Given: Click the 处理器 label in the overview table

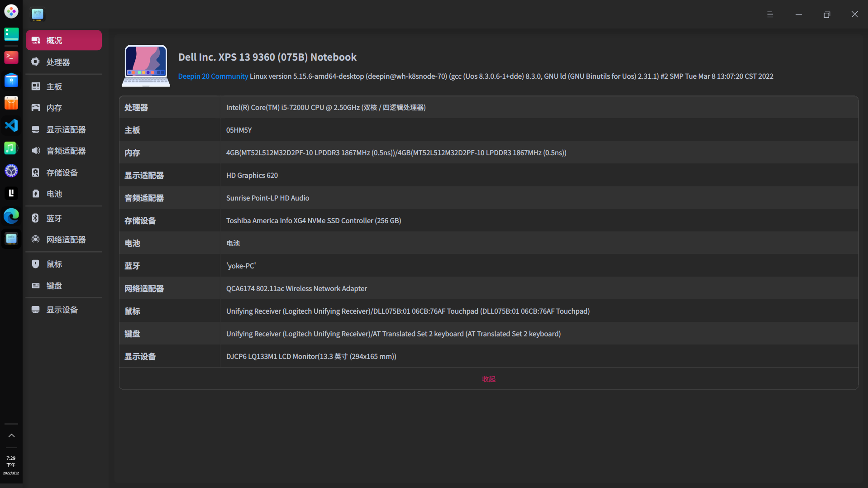Looking at the screenshot, I should (x=136, y=107).
